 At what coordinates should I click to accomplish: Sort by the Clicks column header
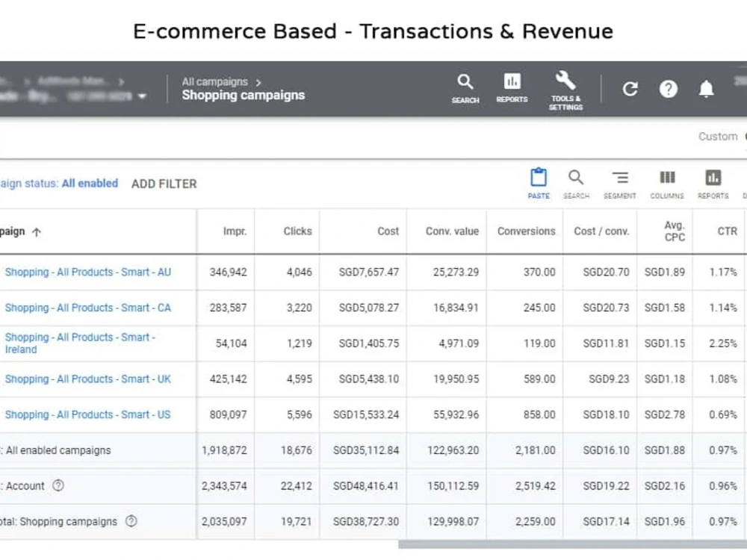pyautogui.click(x=298, y=231)
